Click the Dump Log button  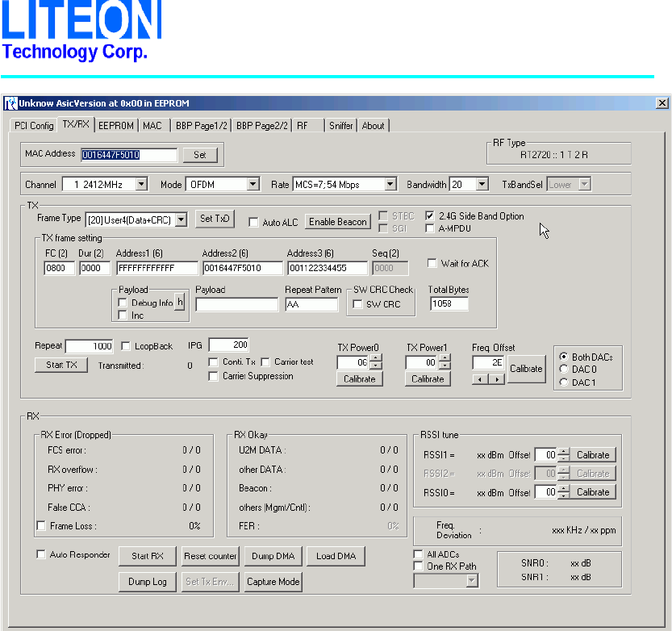148,582
